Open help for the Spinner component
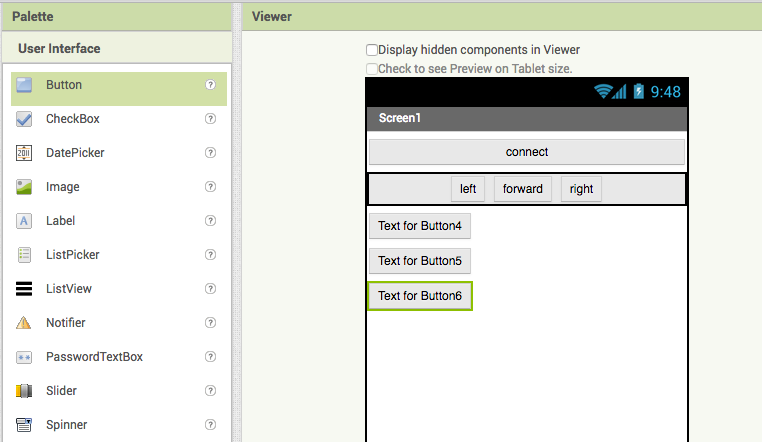The image size is (762, 442). (210, 425)
